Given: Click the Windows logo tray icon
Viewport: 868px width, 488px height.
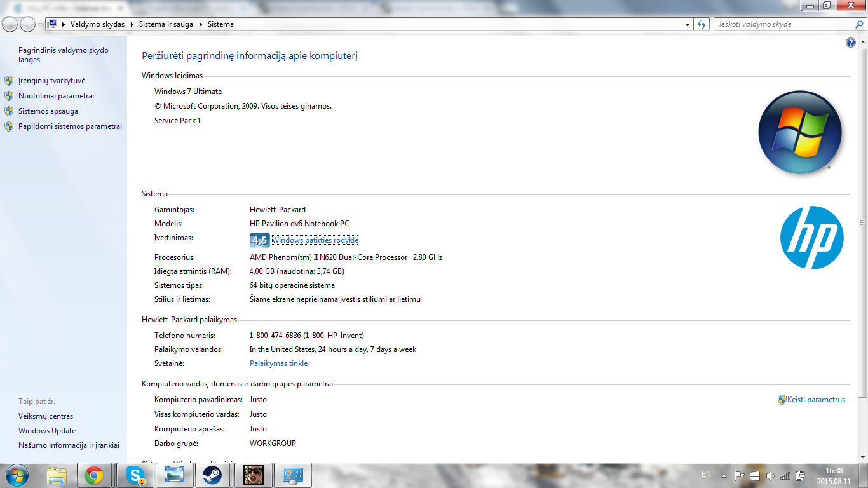Looking at the screenshot, I should pyautogui.click(x=755, y=475).
